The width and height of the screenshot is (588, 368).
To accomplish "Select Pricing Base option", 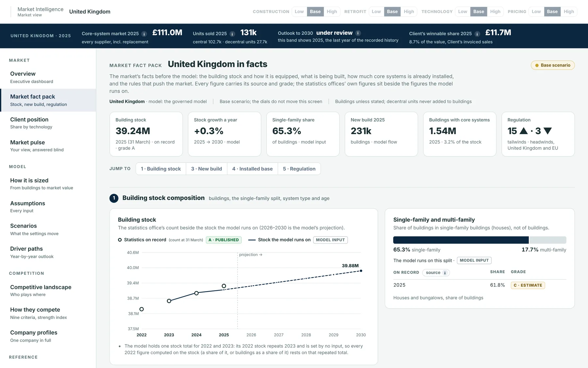I will [552, 11].
